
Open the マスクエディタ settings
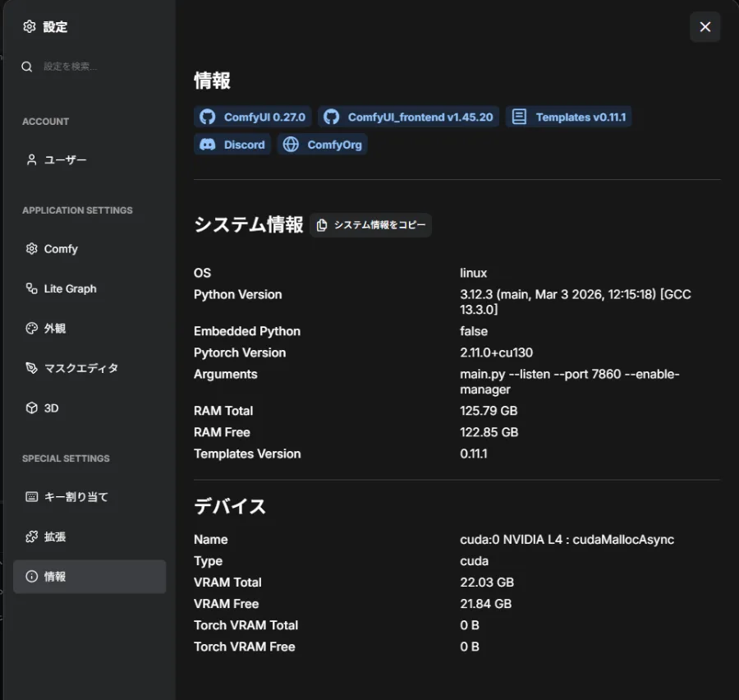coord(90,368)
